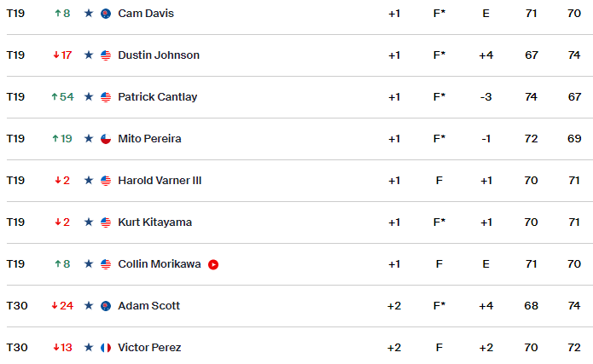Viewport: 593px width, 364px height.
Task: Click the Australian flag next to Cam Davis
Action: [x=106, y=14]
